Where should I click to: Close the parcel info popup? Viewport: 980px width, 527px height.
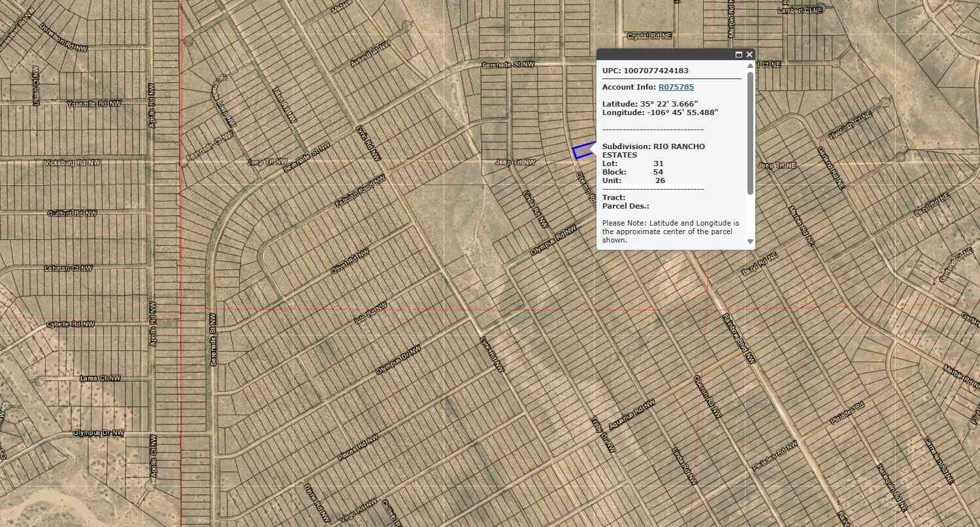[749, 55]
